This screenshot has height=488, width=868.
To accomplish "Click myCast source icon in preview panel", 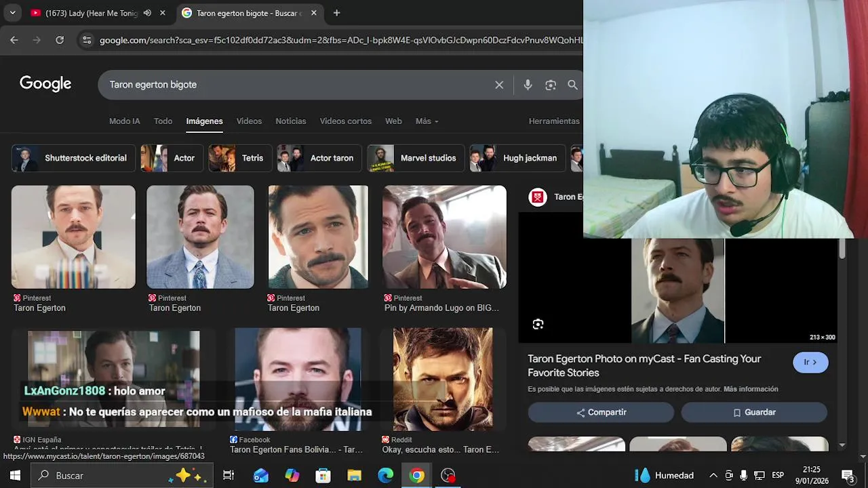I will [x=538, y=197].
